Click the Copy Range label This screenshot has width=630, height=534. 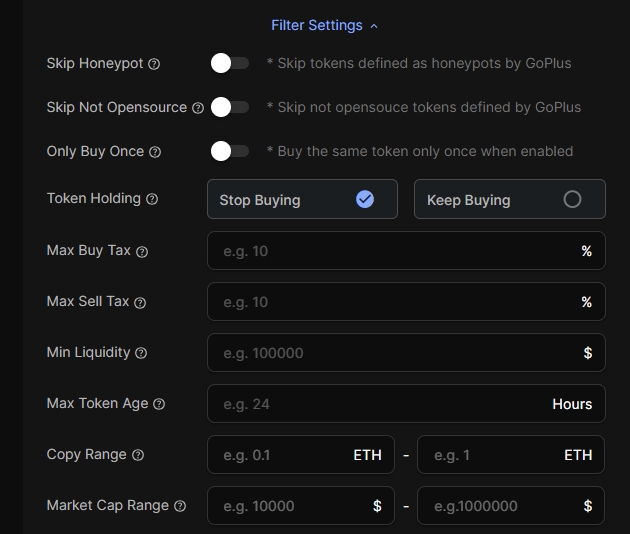tap(87, 454)
